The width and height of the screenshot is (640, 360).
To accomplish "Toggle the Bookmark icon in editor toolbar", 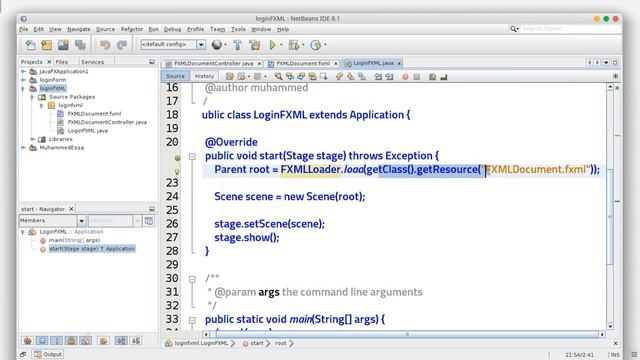I will (362, 76).
